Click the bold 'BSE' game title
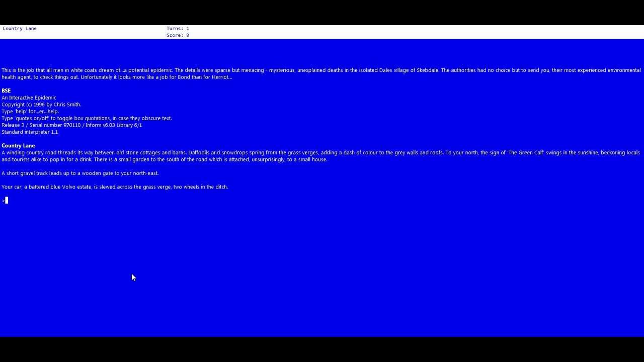 (x=6, y=91)
